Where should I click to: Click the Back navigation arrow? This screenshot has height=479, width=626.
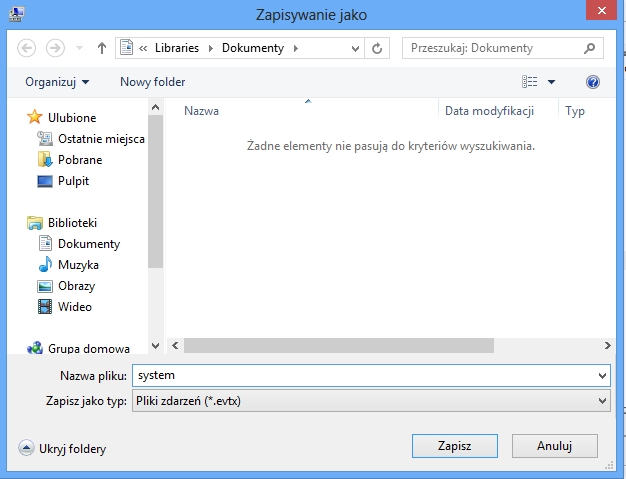[x=27, y=48]
